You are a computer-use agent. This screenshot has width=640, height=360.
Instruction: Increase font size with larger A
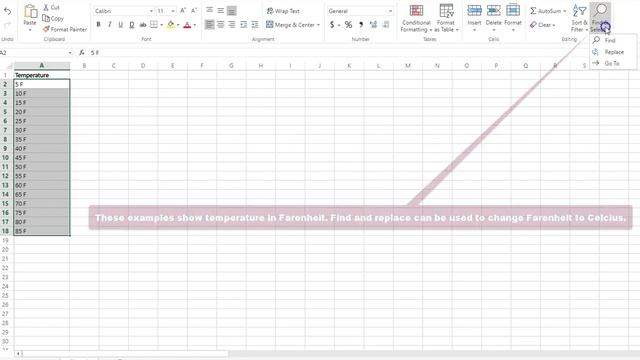pyautogui.click(x=183, y=11)
